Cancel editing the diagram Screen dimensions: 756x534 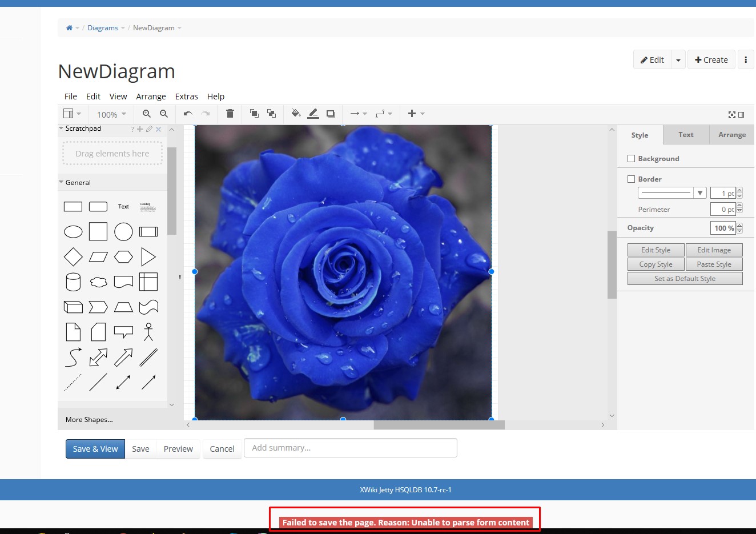222,449
